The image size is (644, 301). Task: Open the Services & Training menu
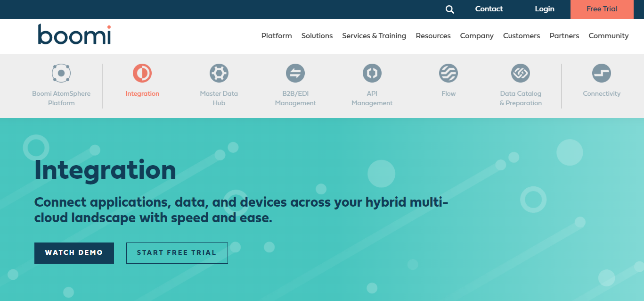tap(374, 36)
